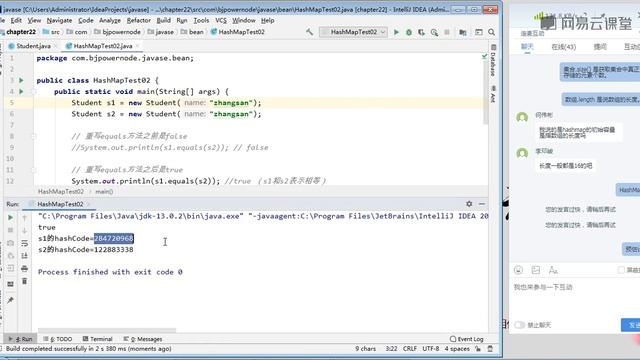This screenshot has width=640, height=360.
Task: Print the Run console output
Action: coord(24,269)
